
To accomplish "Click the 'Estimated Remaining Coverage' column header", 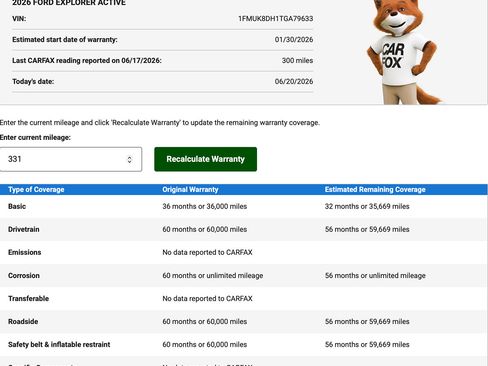I will 375,190.
